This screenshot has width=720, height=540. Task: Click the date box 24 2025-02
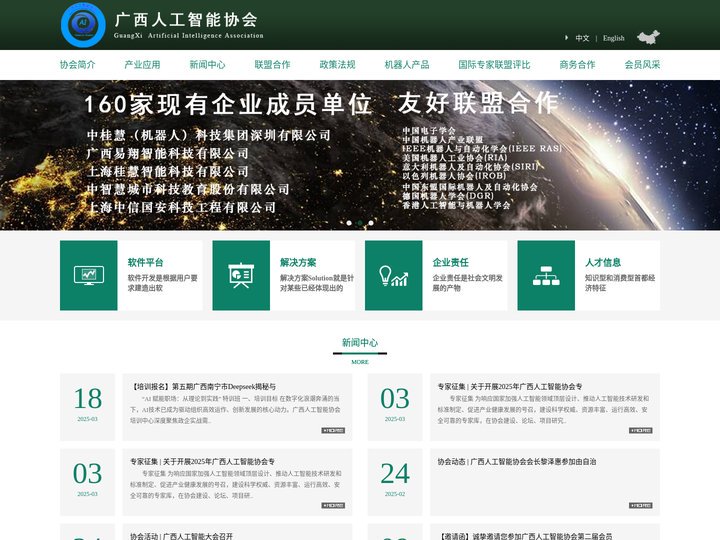395,482
